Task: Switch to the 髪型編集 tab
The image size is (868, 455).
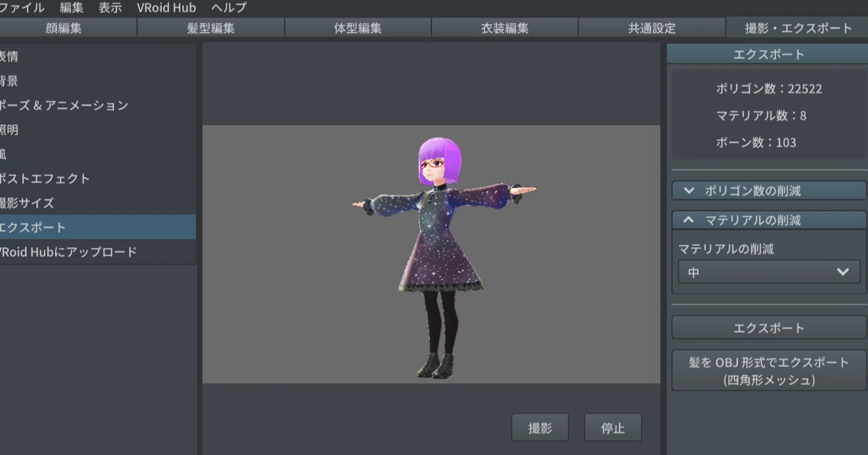Action: (x=211, y=28)
